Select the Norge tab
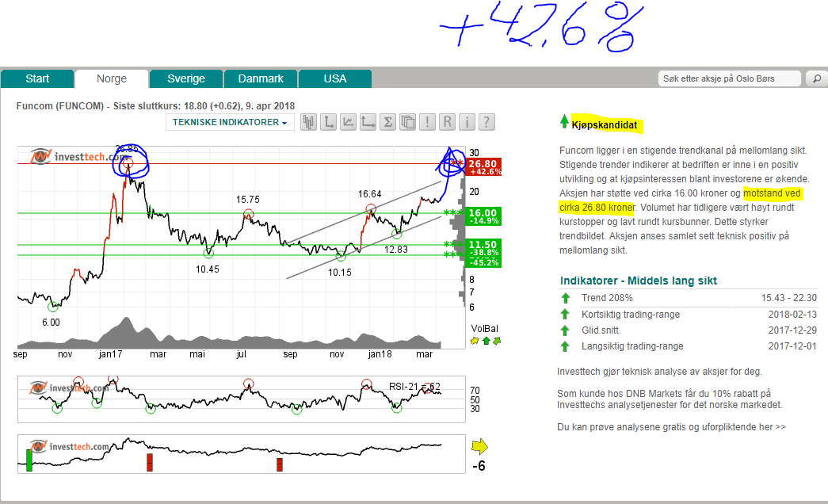Viewport: 828px width, 504px height. click(x=112, y=78)
